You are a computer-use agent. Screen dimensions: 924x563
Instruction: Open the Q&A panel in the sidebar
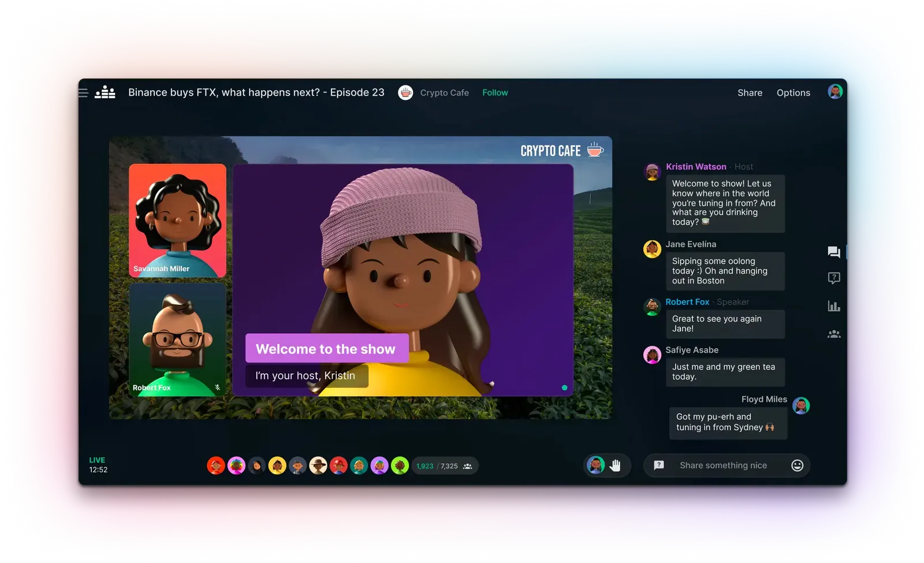click(834, 278)
